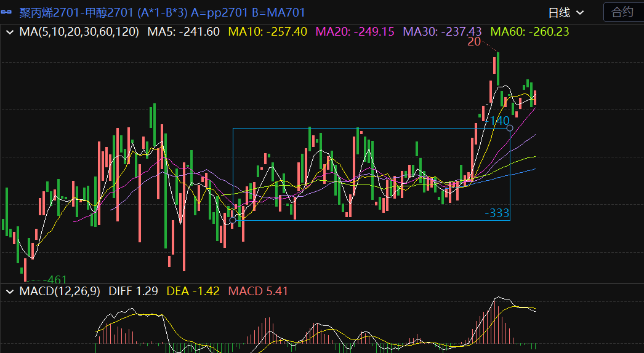
Task: Click the contract title 聚丙烯2701-甲醇2701
Action: (78, 13)
